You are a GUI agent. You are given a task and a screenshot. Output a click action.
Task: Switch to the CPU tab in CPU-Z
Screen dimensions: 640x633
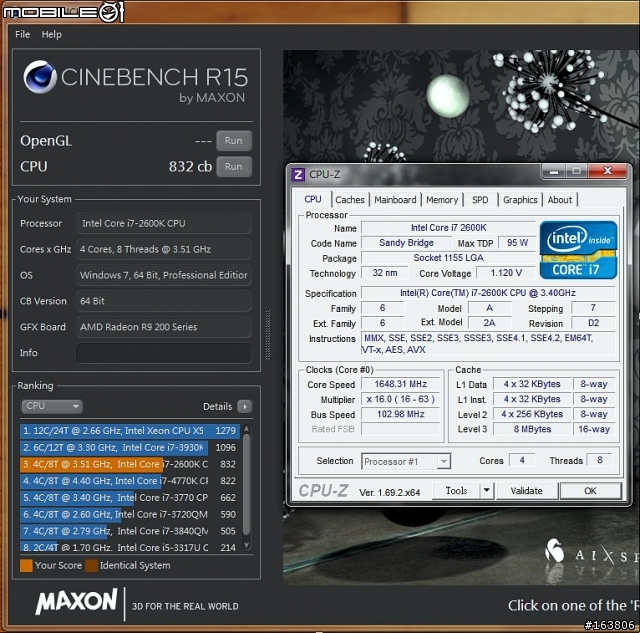(x=313, y=199)
